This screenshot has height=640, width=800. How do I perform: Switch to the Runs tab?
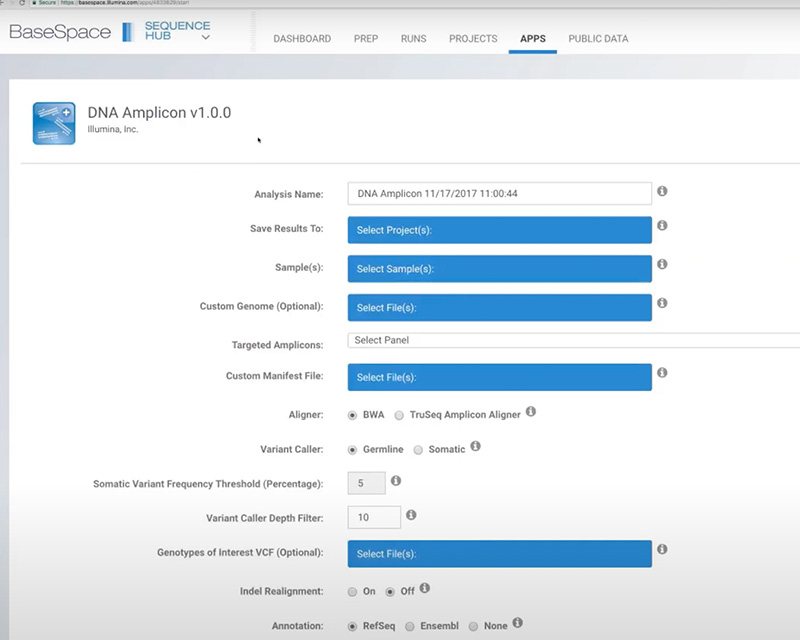click(413, 39)
